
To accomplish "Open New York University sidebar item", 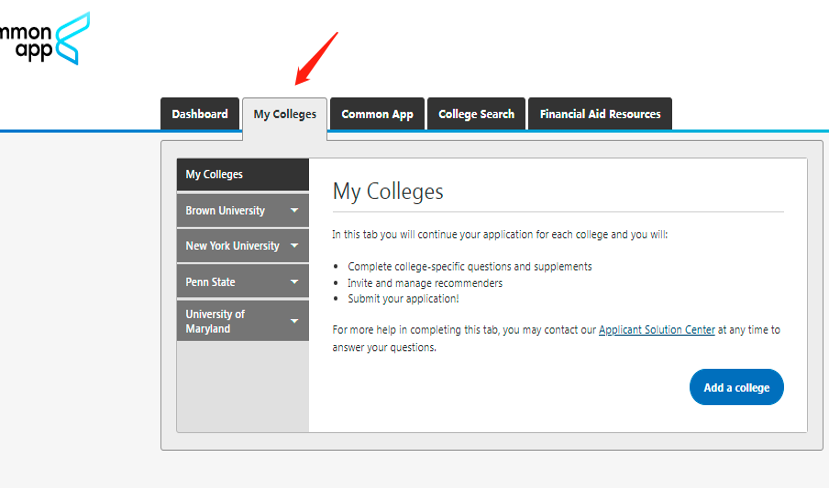I will [242, 246].
